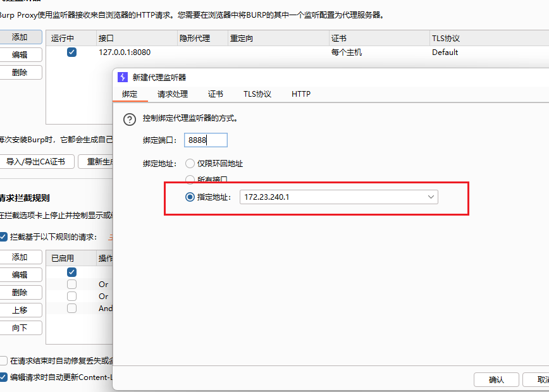Uncheck the running checkbox for 127.0.0.1:8080
This screenshot has width=549, height=392.
point(71,52)
